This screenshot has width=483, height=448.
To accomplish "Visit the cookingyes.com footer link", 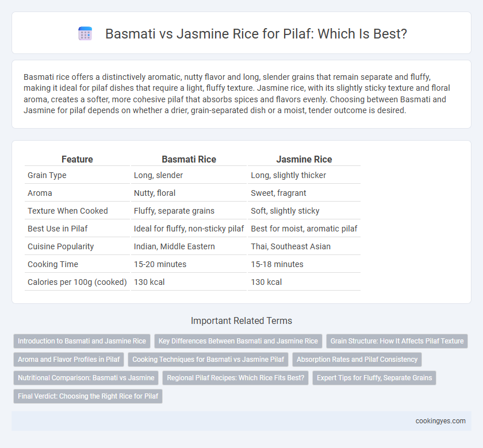I will [x=440, y=421].
